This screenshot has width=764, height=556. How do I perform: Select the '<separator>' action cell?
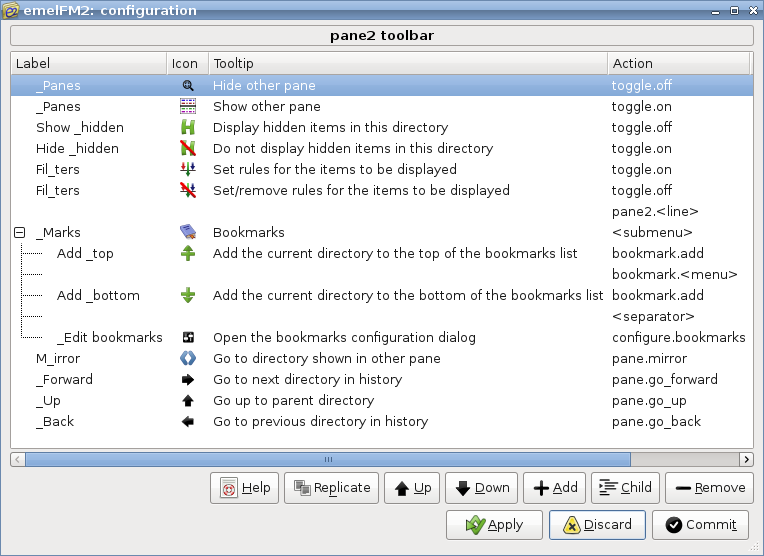click(x=653, y=316)
